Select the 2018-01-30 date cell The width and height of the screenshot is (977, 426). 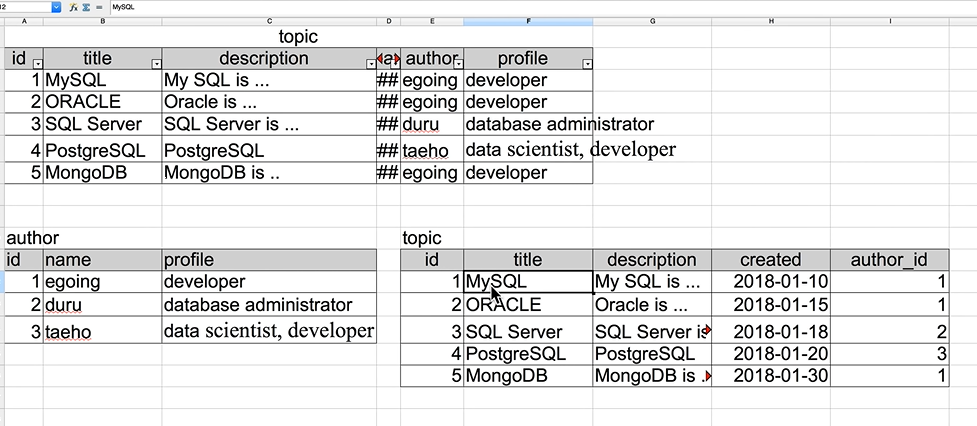click(771, 376)
